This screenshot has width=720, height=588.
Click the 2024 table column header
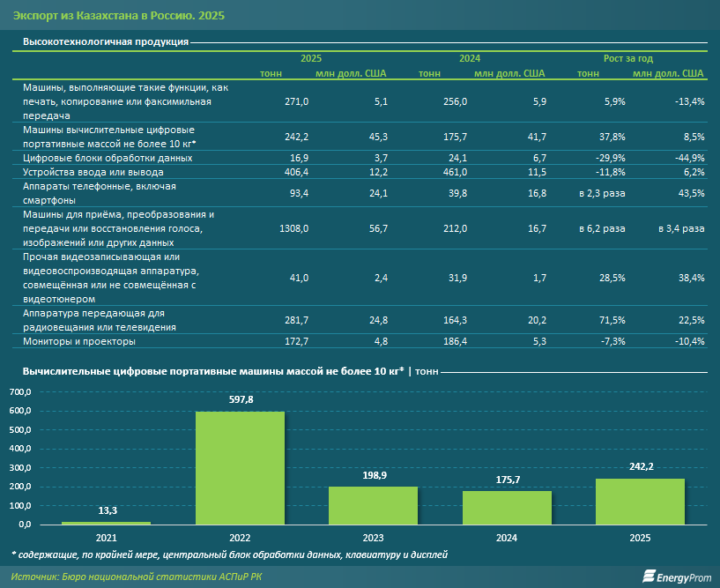click(x=470, y=58)
